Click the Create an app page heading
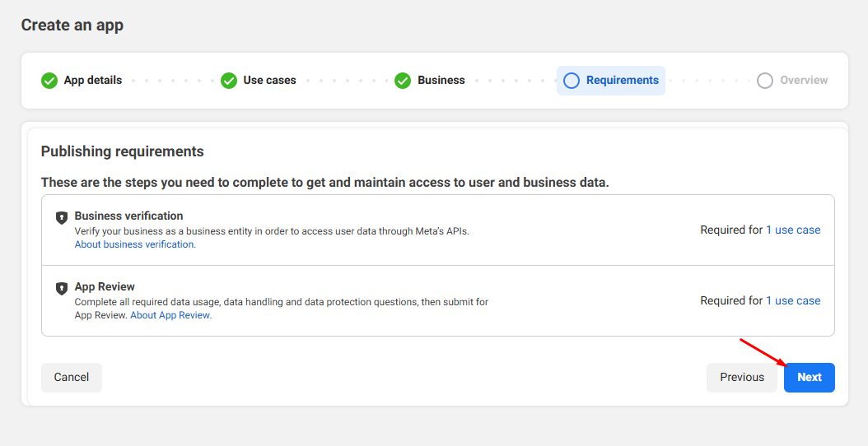 [72, 26]
